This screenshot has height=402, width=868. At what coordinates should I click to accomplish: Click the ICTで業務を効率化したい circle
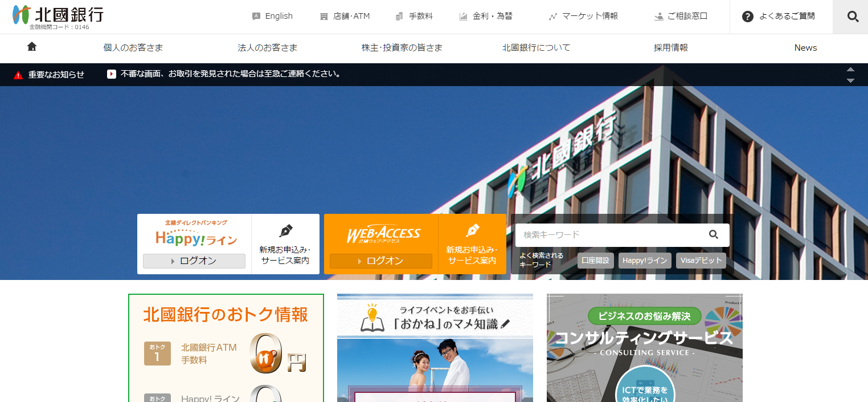pyautogui.click(x=645, y=384)
